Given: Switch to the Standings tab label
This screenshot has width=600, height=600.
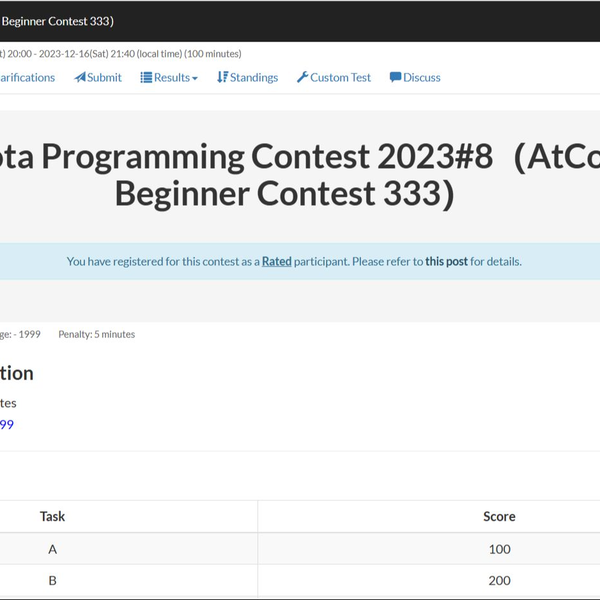Looking at the screenshot, I should tap(254, 78).
